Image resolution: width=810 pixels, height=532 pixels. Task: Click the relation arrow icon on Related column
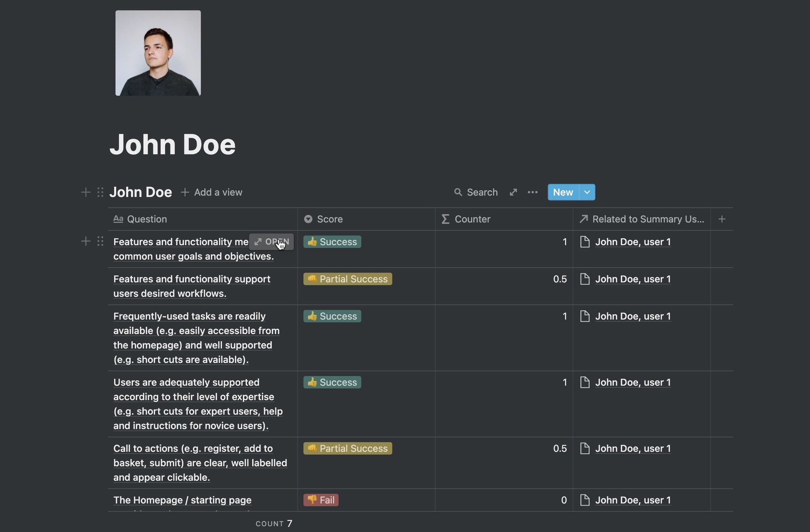583,219
